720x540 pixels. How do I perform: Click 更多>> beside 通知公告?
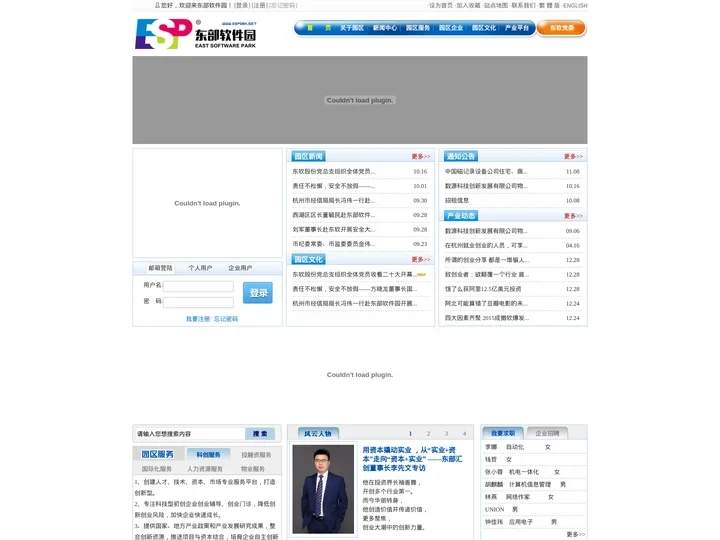tap(574, 157)
